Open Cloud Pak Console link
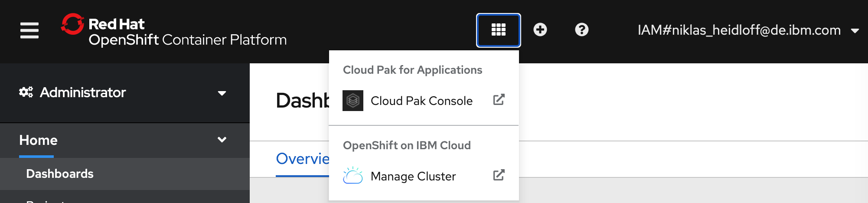The height and width of the screenshot is (203, 868). coord(424,101)
